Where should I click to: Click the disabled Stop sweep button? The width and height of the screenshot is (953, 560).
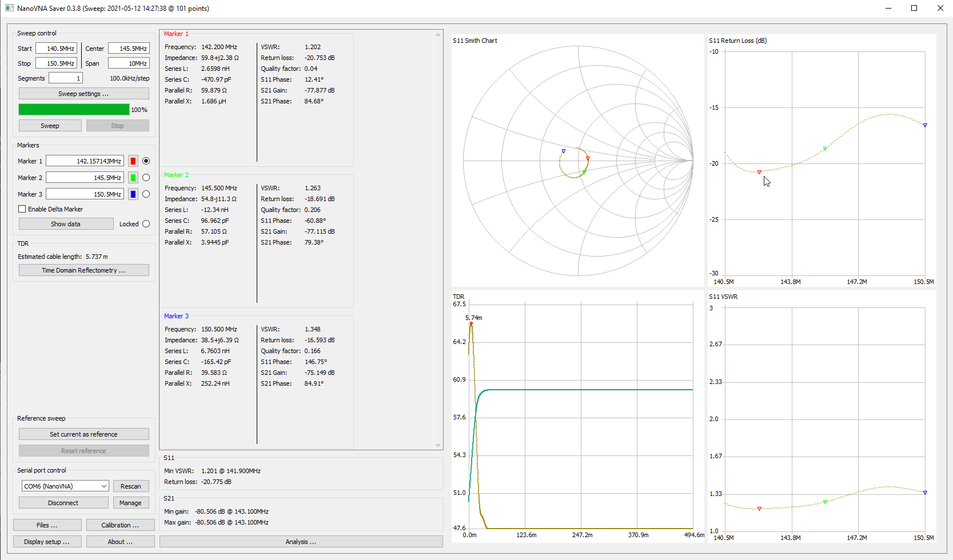(117, 126)
